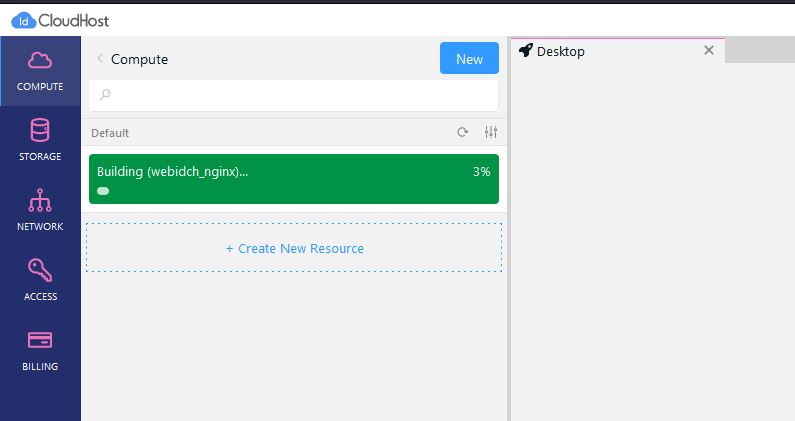Switch to the Desktop tab
This screenshot has height=421, width=795.
click(x=618, y=51)
